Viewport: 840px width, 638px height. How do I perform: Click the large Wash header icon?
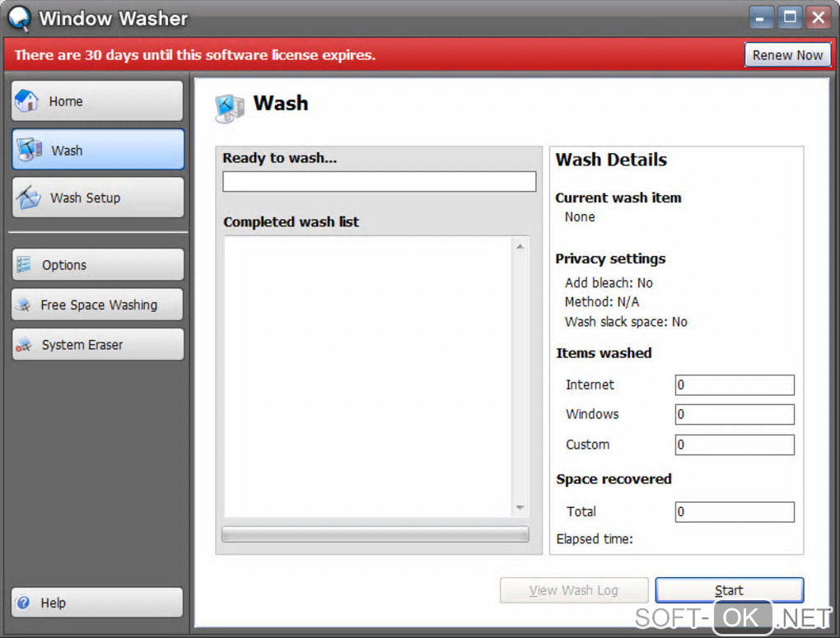pyautogui.click(x=230, y=108)
